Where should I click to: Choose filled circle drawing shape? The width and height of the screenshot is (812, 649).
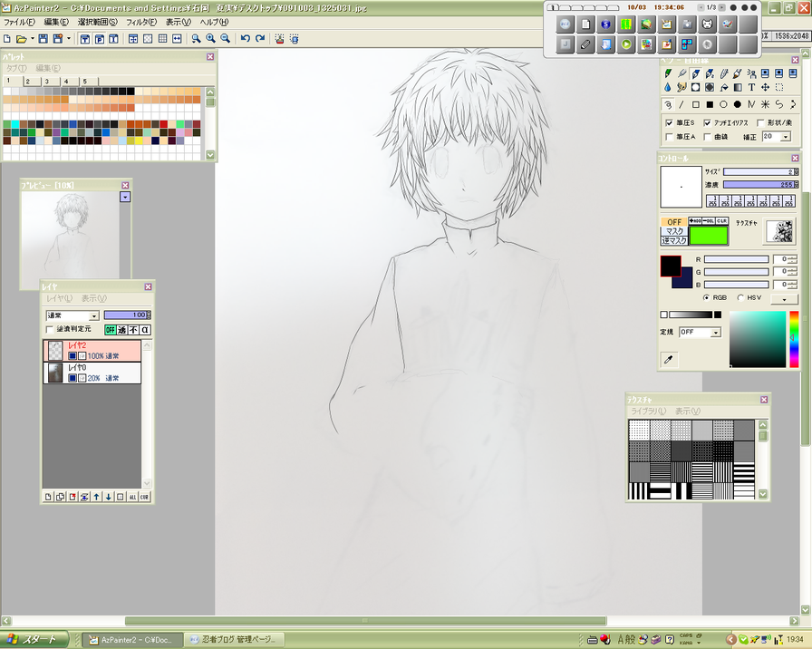coord(738,104)
